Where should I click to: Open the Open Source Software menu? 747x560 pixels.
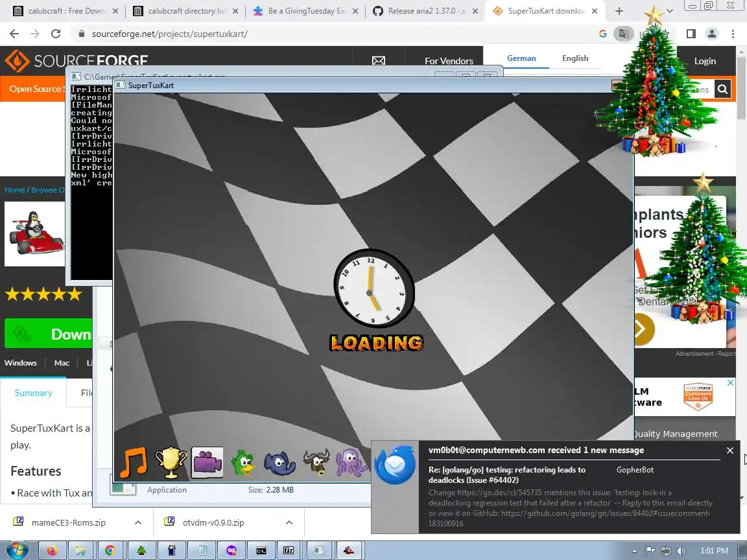36,89
